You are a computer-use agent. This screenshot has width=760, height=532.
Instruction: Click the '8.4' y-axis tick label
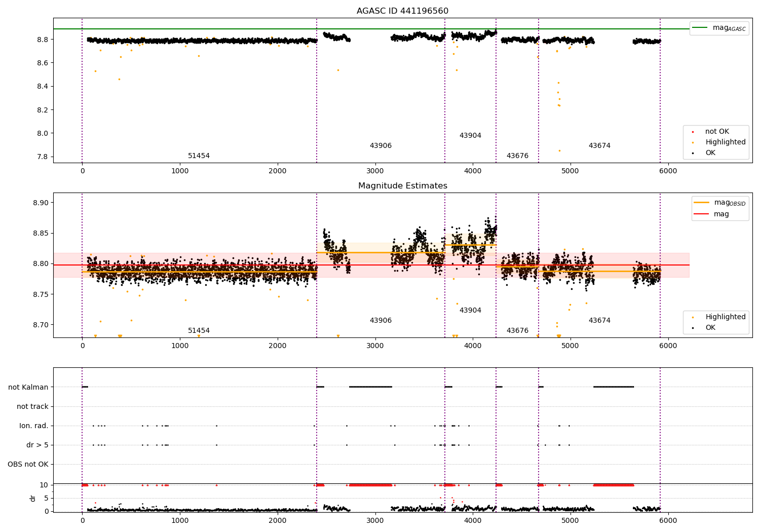coord(43,87)
